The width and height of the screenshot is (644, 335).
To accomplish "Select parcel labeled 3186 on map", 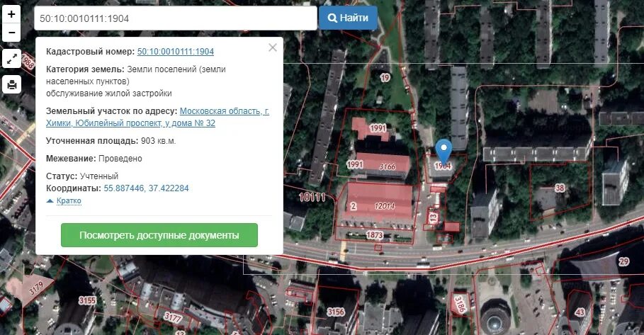I will click(x=460, y=305).
